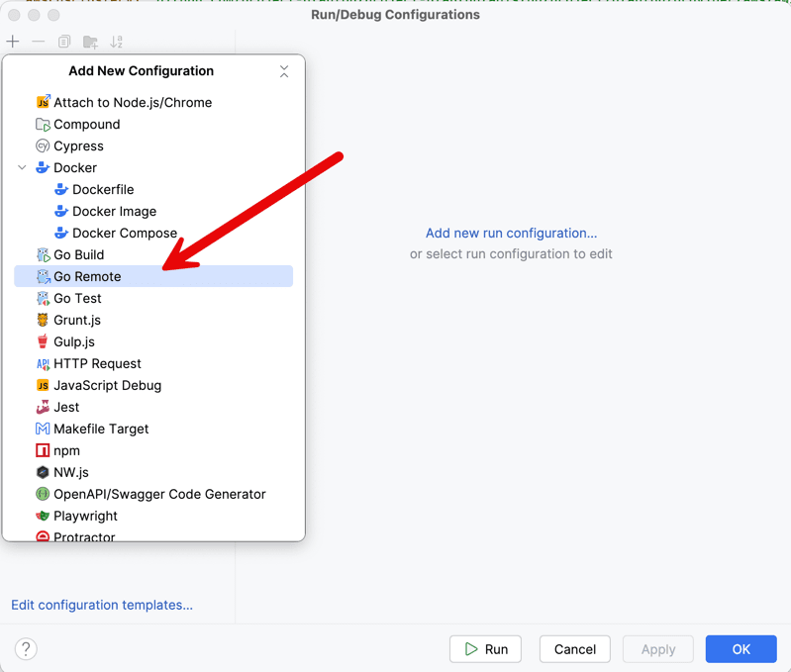The height and width of the screenshot is (672, 791).
Task: Select Playwright configuration type
Action: [x=153, y=516]
